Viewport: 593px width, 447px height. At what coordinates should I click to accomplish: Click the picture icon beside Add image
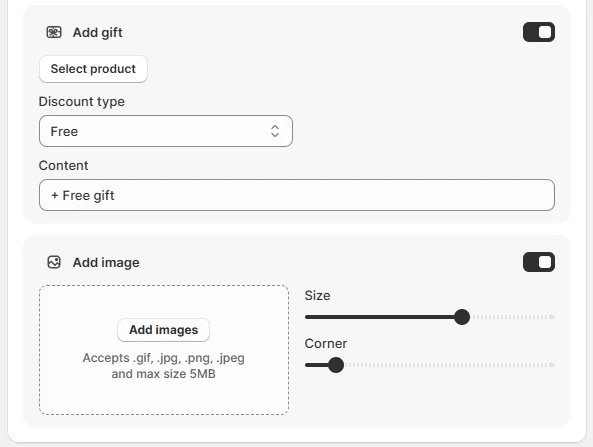coord(54,262)
